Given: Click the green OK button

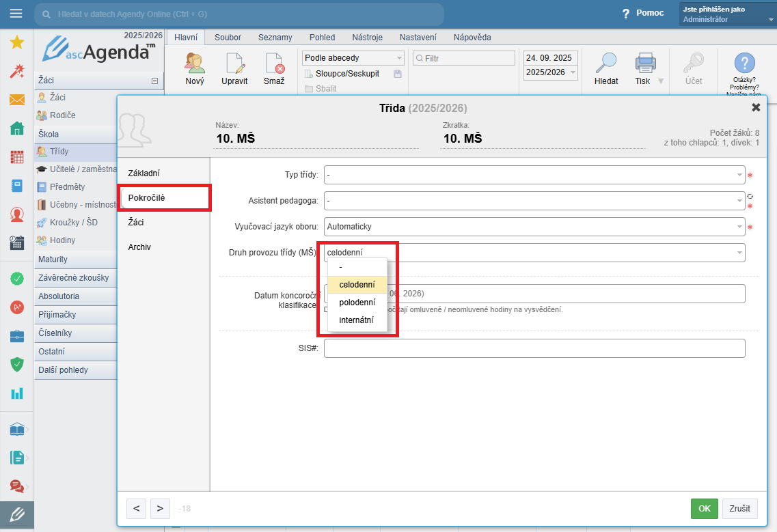Looking at the screenshot, I should [x=704, y=509].
